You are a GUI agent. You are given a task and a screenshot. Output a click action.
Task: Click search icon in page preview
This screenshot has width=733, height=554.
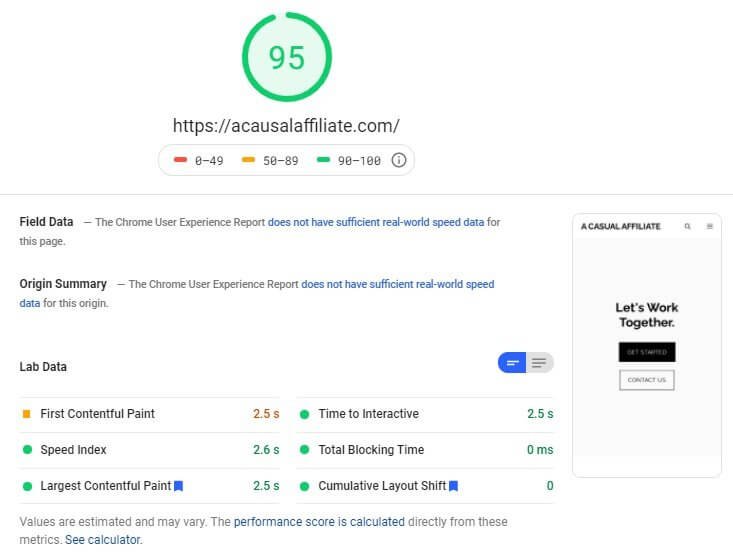(687, 226)
